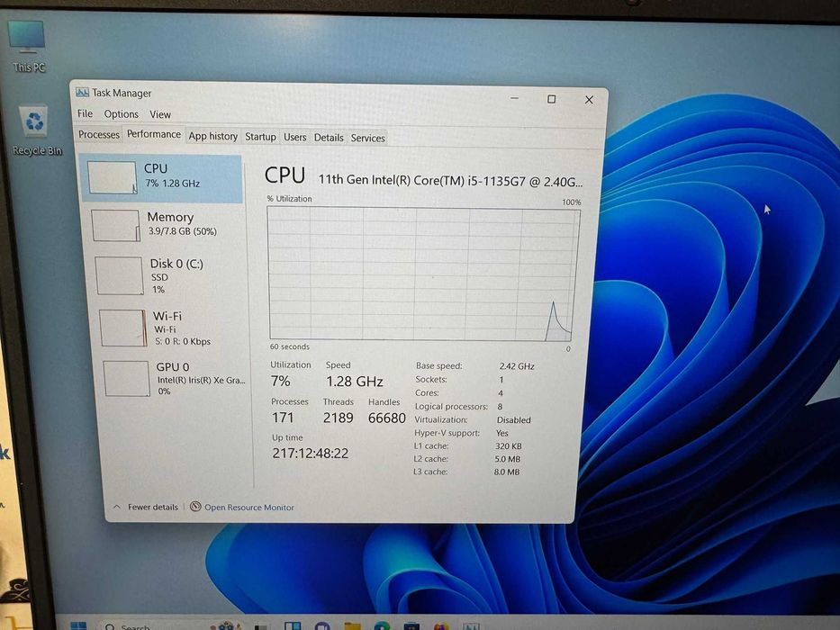Click the 'Intel(R) Iris(R) Xe Gra...' GPU name

(x=201, y=380)
